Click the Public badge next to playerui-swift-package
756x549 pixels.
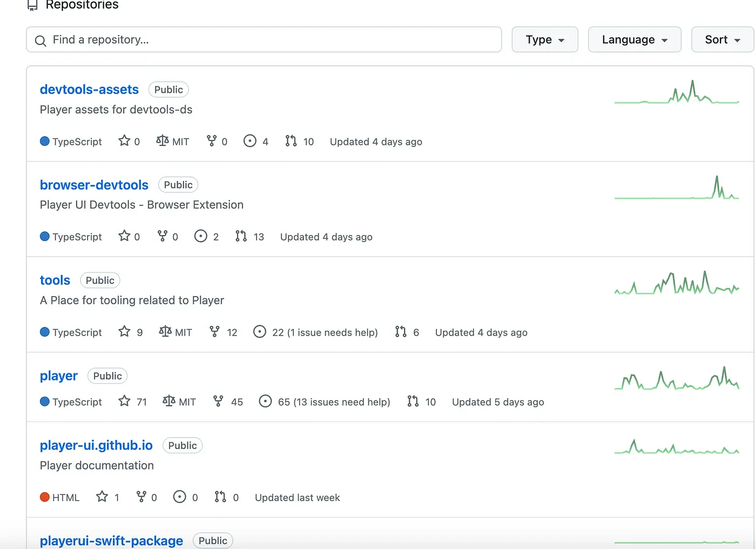[213, 541]
